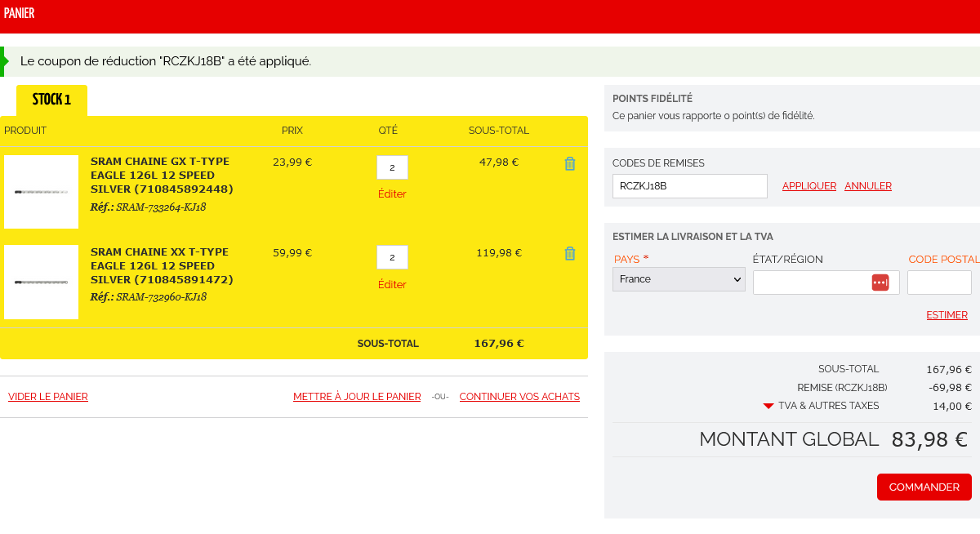Click the Code postal input field
Screen dimensions: 980x534
click(x=939, y=283)
